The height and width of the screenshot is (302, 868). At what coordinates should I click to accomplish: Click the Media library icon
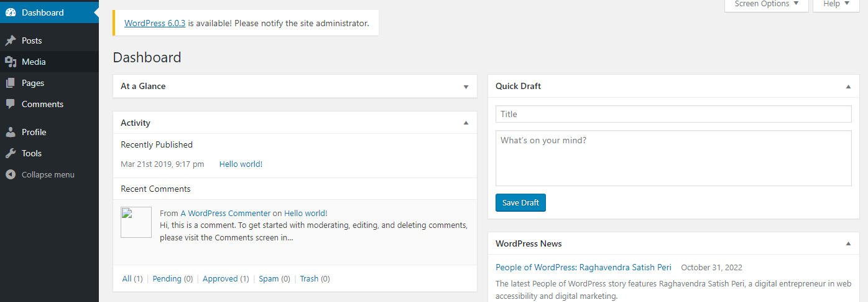click(x=11, y=62)
